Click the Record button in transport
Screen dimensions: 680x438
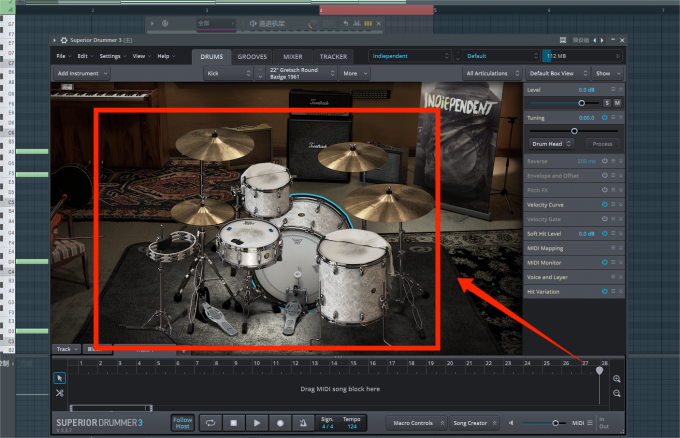pyautogui.click(x=280, y=423)
